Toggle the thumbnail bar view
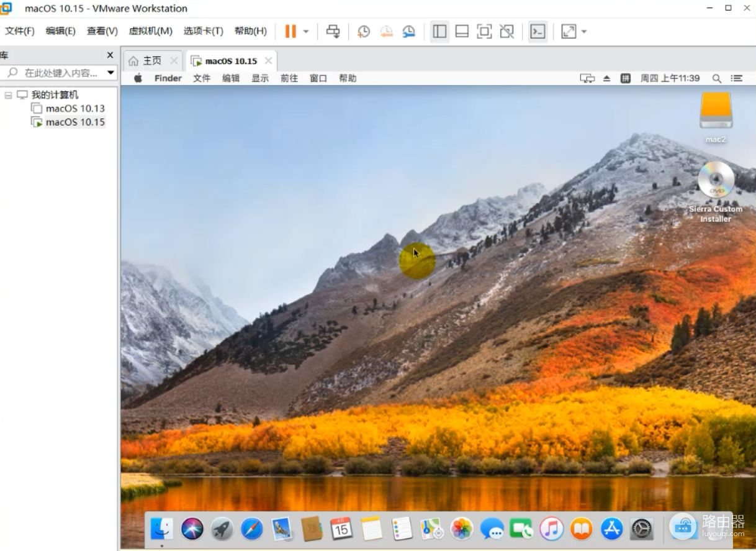Screen dimensions: 756x551 coord(462,32)
